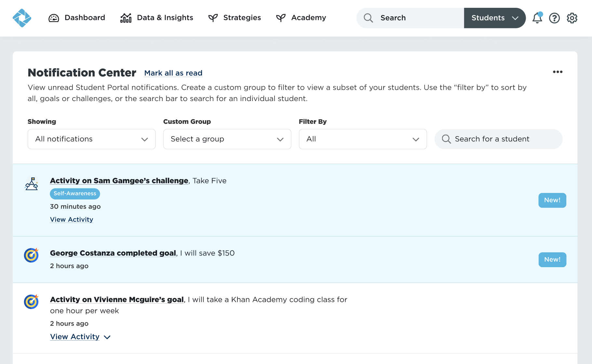Click the target icon beside George Costanza's goal

32,255
